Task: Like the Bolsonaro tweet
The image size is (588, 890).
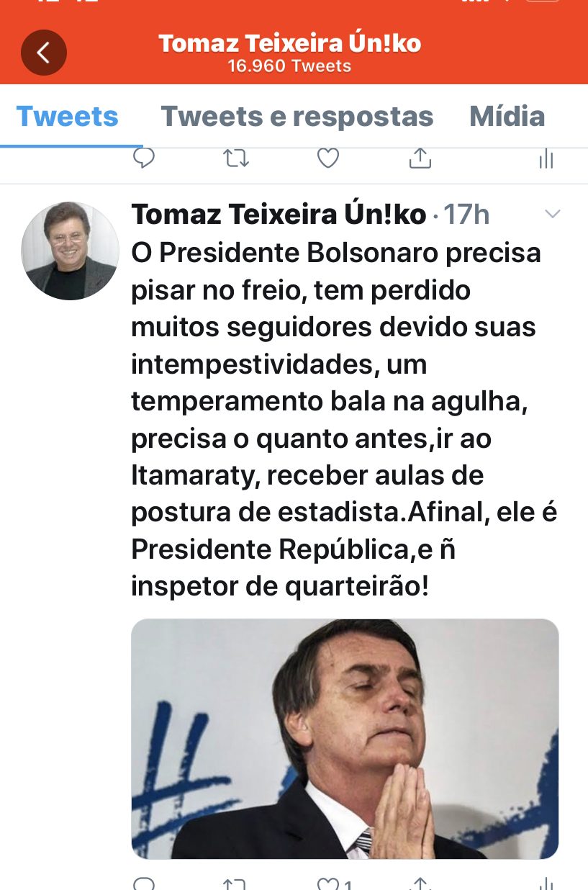Action: (328, 884)
